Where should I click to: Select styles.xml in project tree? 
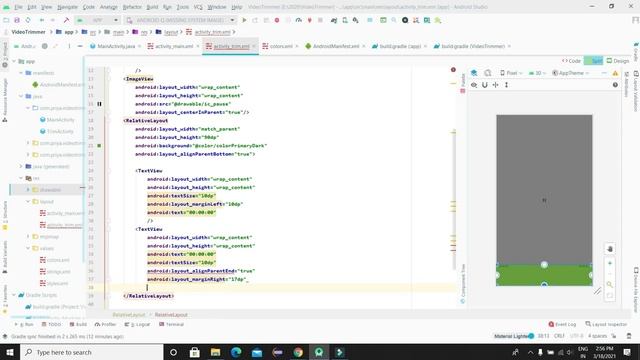(54, 283)
